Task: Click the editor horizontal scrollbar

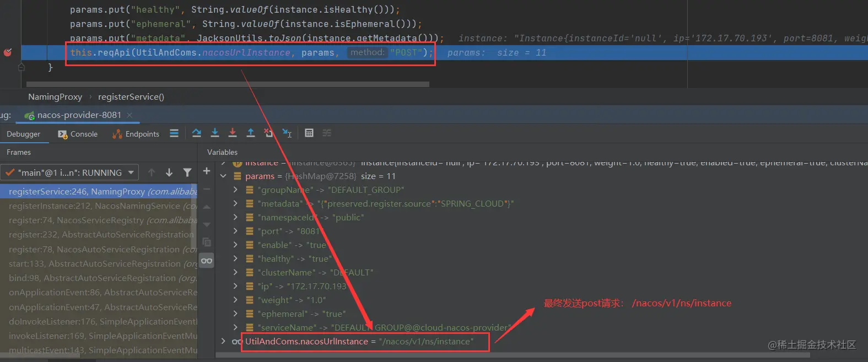Action: (228, 84)
